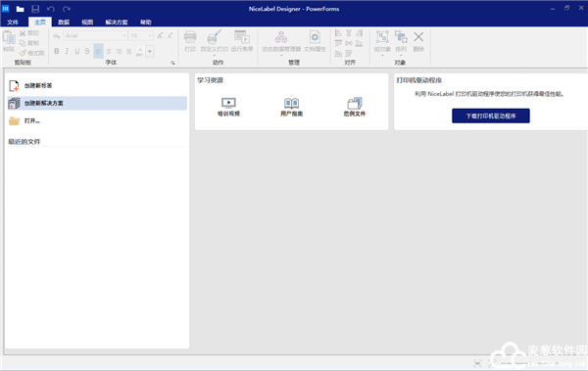Open the font color dropdown arrow
Screen dimensions: 588x371
click(x=150, y=51)
